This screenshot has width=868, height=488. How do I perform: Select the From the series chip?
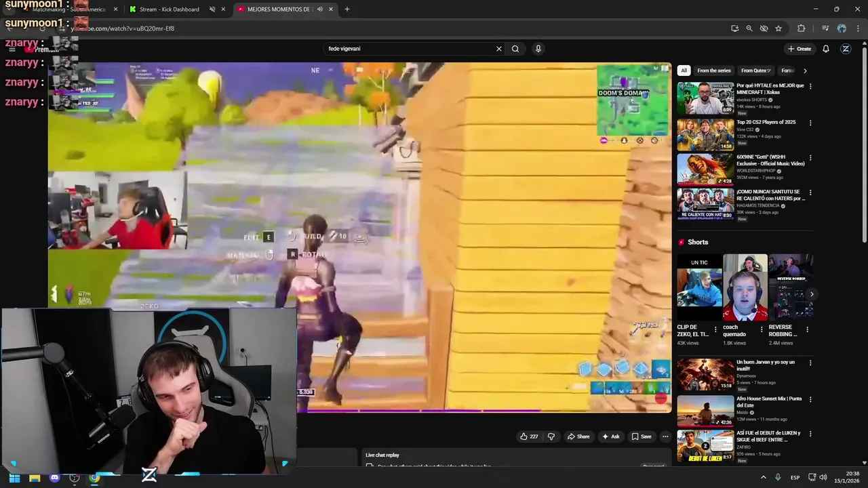click(714, 70)
